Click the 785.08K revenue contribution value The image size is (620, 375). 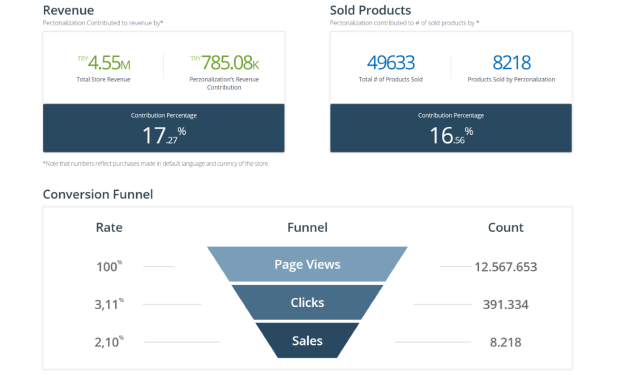(x=225, y=62)
